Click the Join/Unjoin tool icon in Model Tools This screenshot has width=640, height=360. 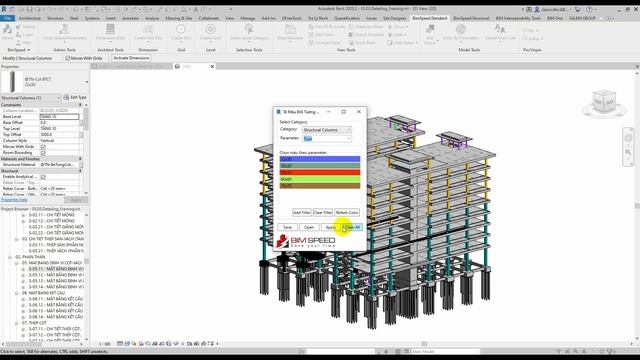point(430,29)
